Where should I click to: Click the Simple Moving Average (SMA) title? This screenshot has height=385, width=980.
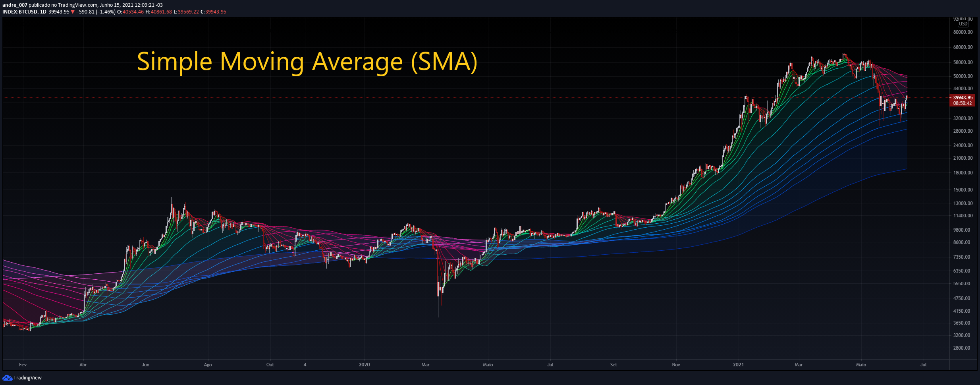pos(307,62)
